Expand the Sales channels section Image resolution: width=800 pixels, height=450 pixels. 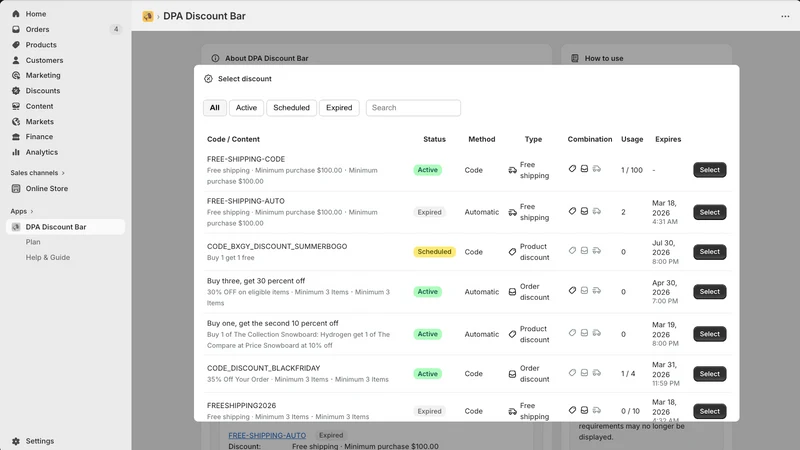click(x=37, y=172)
